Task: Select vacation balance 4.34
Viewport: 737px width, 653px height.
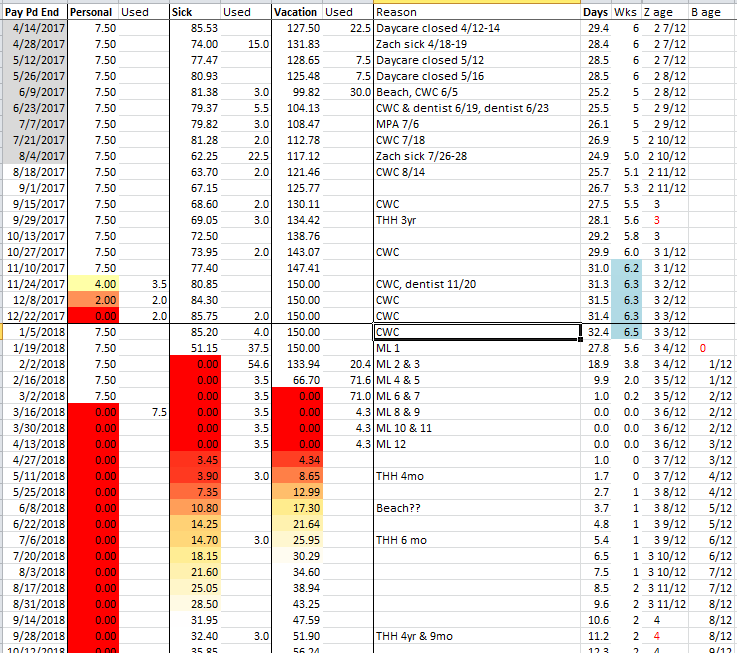Action: click(297, 460)
